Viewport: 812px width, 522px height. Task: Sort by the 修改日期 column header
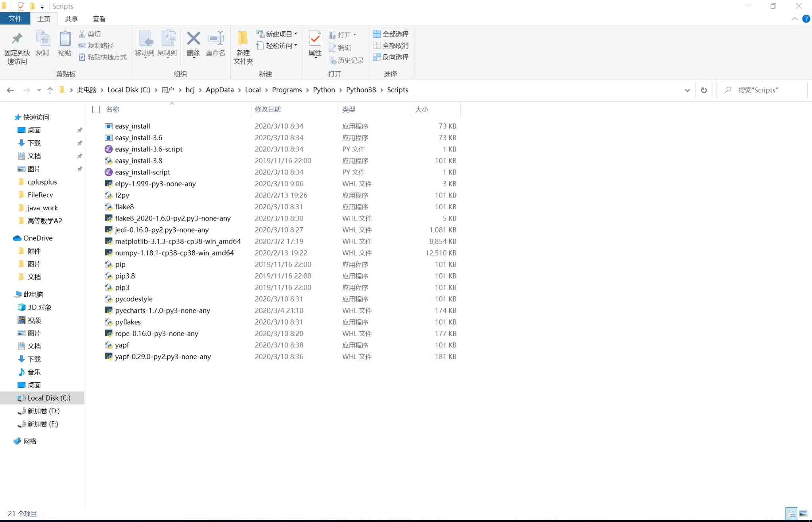(268, 109)
